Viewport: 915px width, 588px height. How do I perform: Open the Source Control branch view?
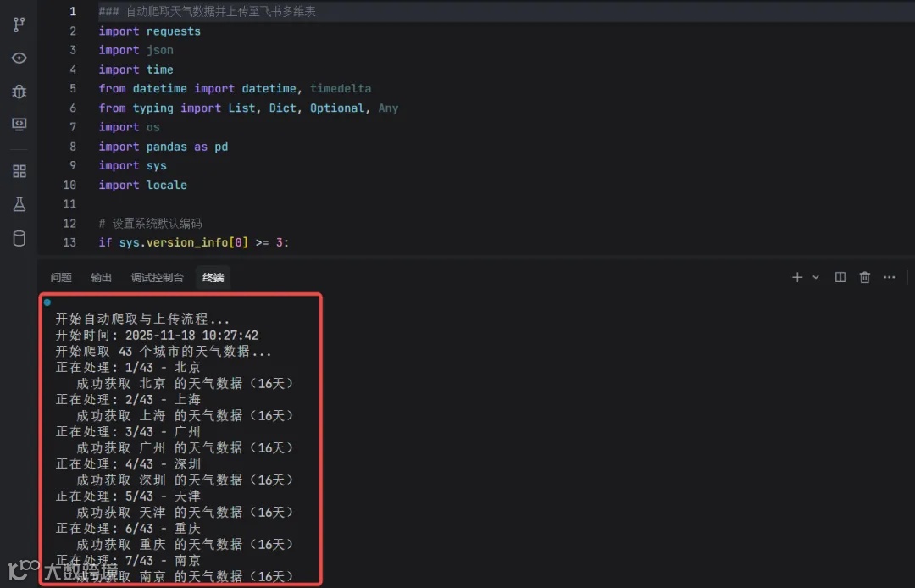coord(19,25)
